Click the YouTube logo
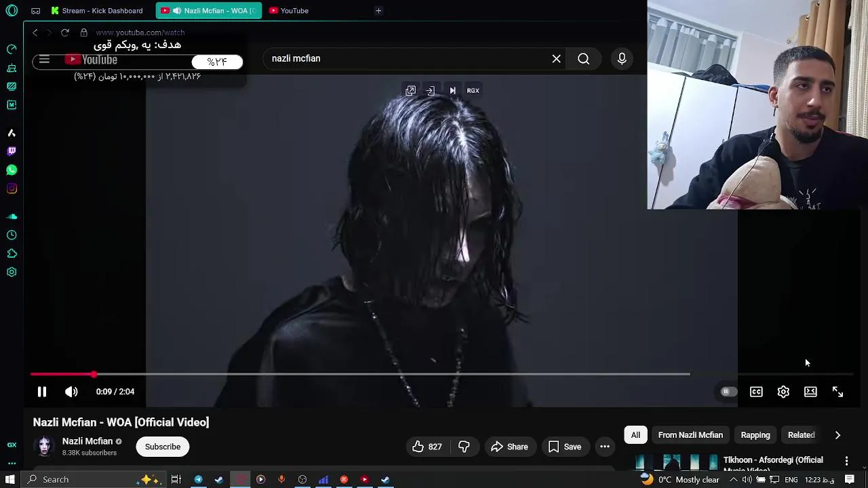Screen dimensions: 868x488 click(91, 60)
